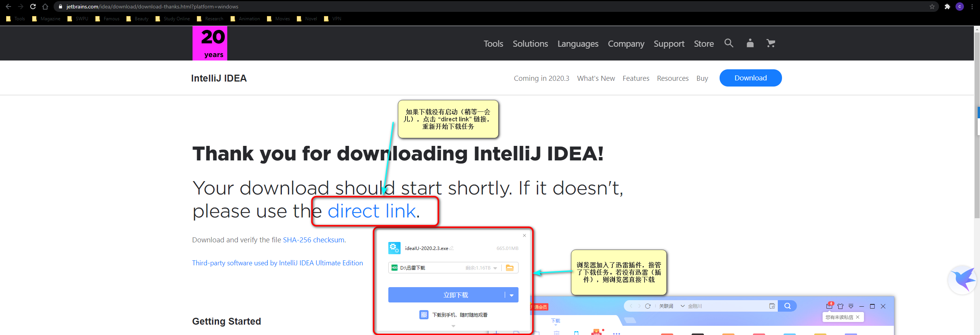Image resolution: width=980 pixels, height=335 pixels.
Task: Click the 开通会员 badge in Xunlei window
Action: (540, 307)
